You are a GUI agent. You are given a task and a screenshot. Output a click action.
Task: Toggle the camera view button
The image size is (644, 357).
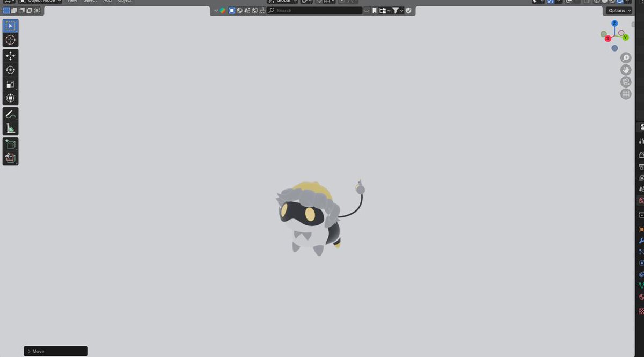(x=626, y=82)
